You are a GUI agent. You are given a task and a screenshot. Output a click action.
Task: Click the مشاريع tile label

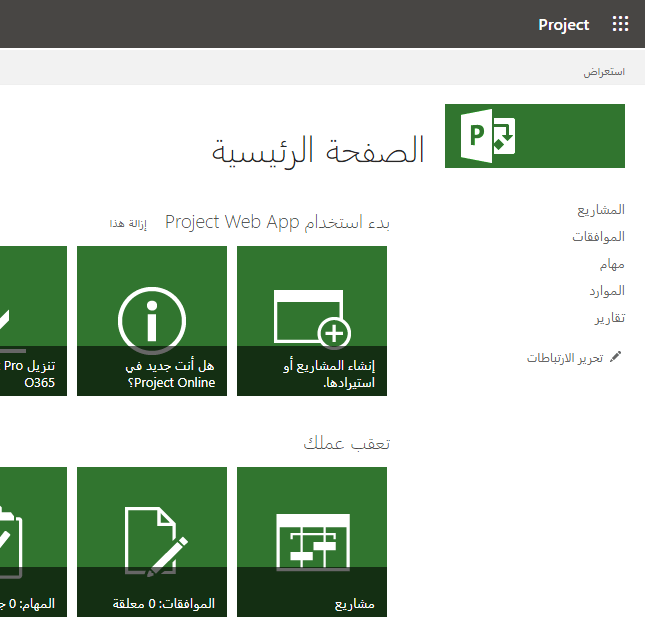pos(355,603)
